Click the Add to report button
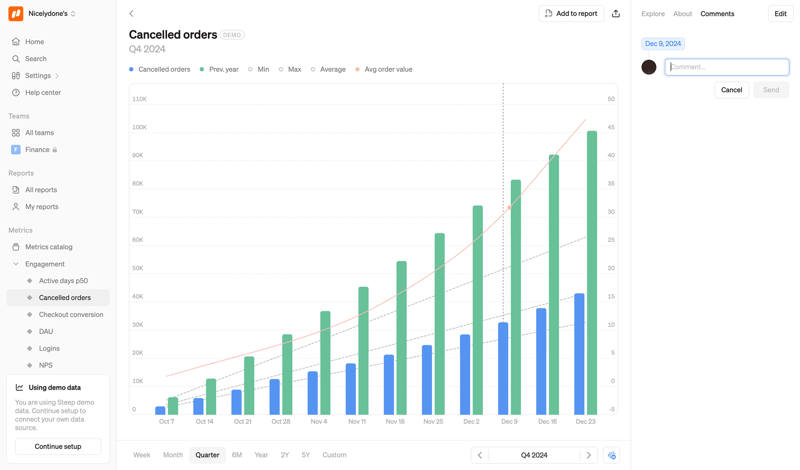This screenshot has width=800, height=470. [571, 14]
